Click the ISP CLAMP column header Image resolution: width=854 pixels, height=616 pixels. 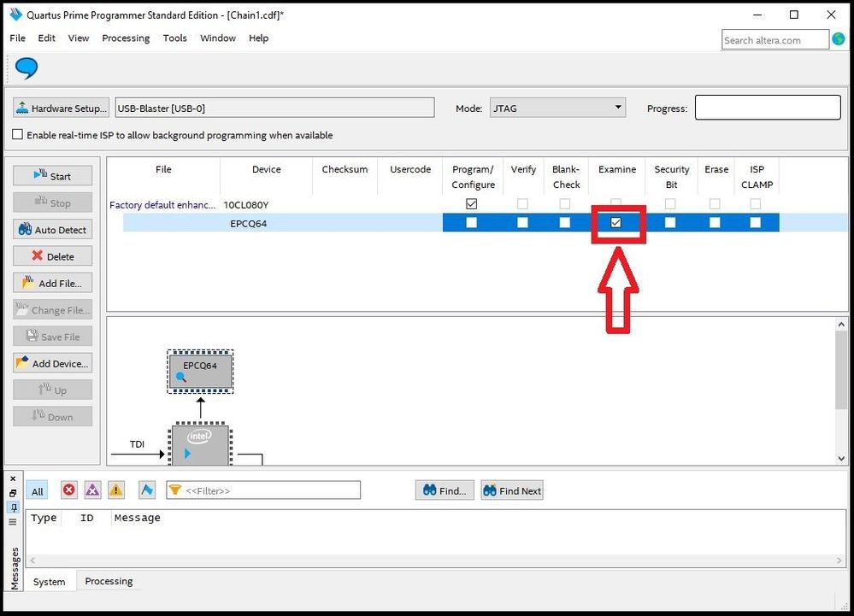(757, 177)
